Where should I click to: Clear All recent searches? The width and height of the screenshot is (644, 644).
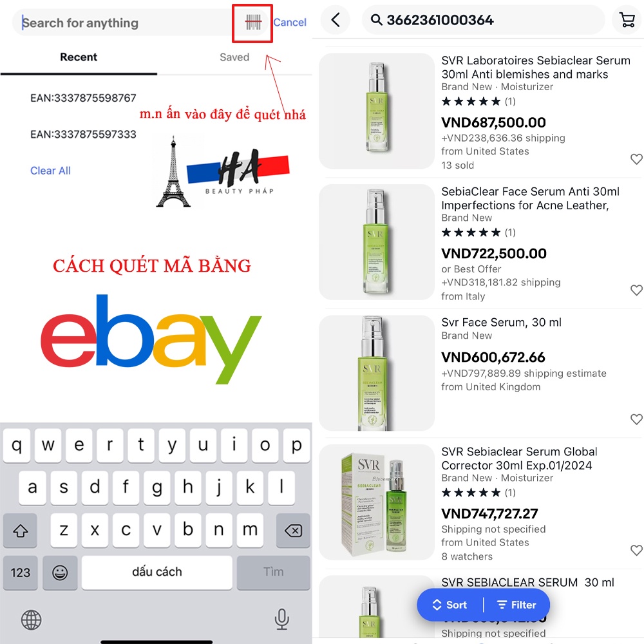50,171
